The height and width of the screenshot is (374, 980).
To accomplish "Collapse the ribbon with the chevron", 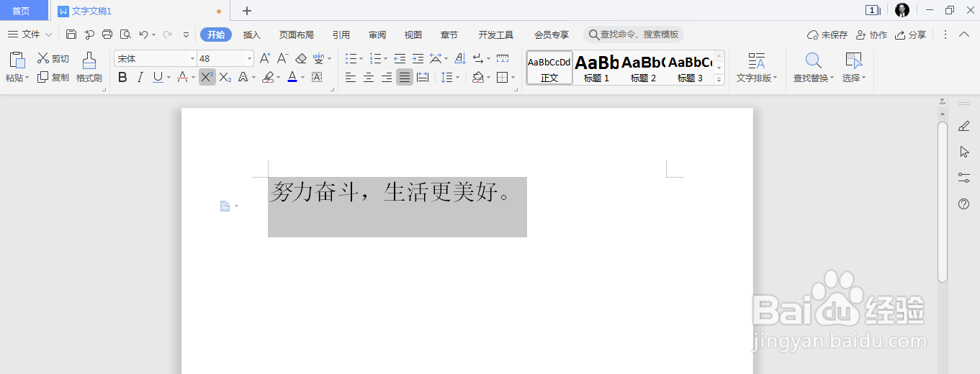I will (x=964, y=35).
